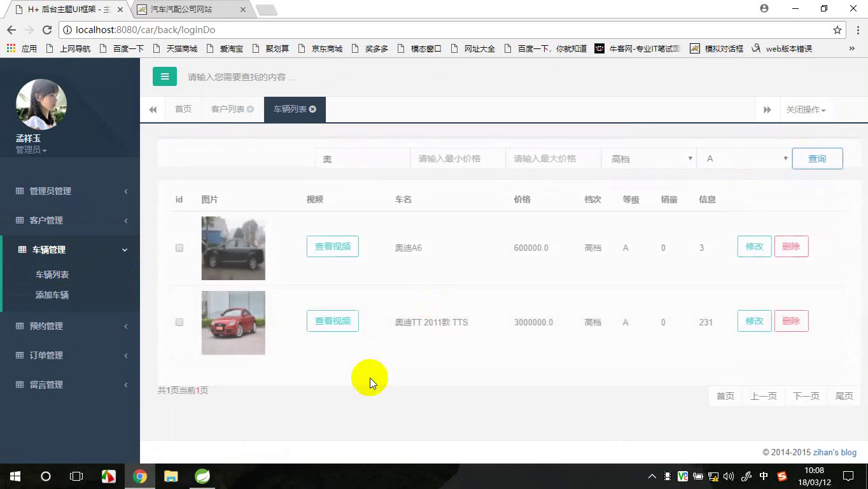Screen dimensions: 868x489
Task: Close the 汽车汽配公司网站 browser tab
Action: pos(243,10)
